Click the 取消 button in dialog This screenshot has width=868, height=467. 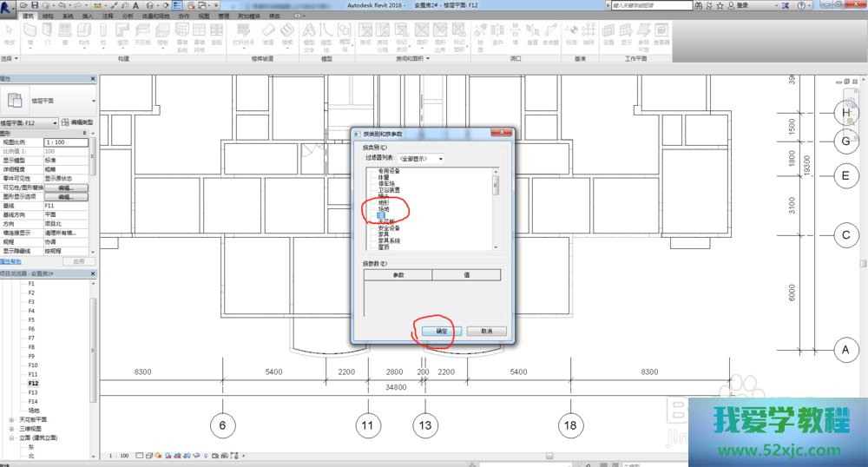tap(485, 332)
